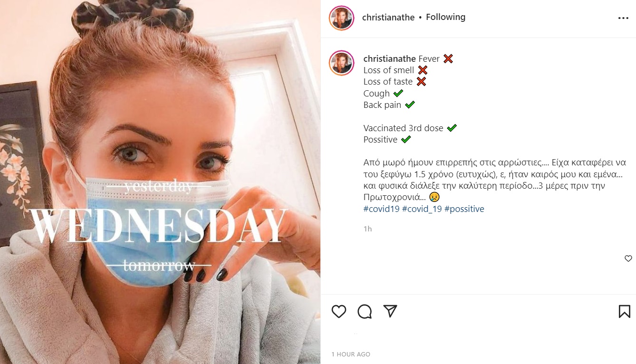Open avatar beside the caption text

tap(342, 63)
